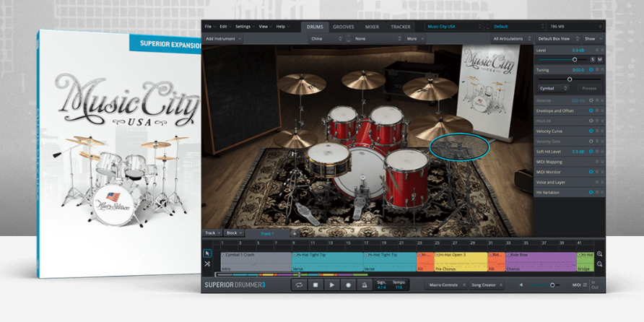This screenshot has height=322, width=644.
Task: Open the Default Box View dropdown
Action: coord(558,38)
